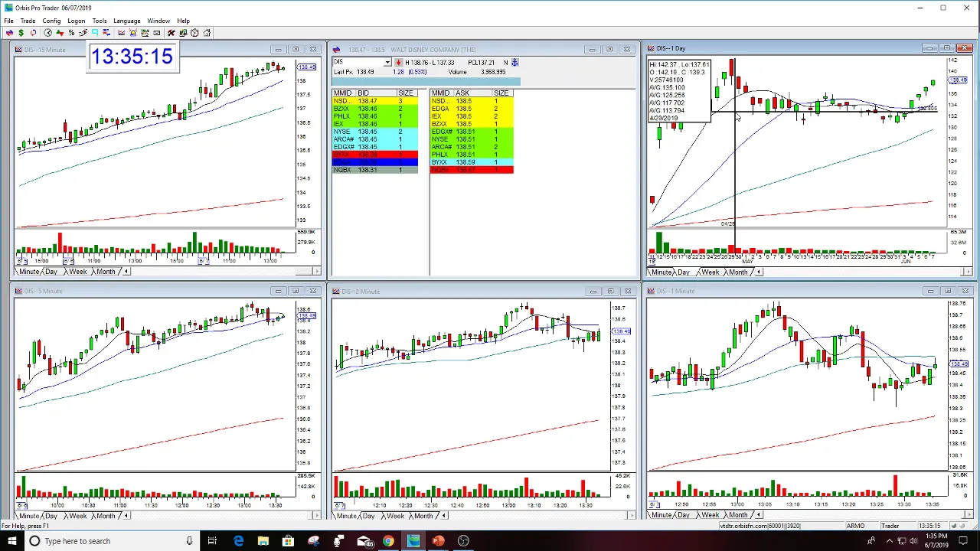Open the Help menu
The image size is (980, 551).
click(x=184, y=21)
